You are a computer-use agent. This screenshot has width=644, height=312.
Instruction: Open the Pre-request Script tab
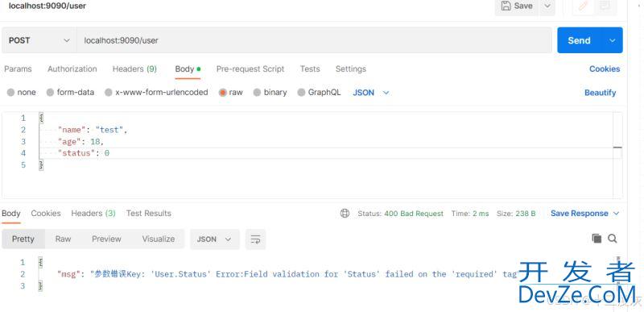(x=250, y=69)
